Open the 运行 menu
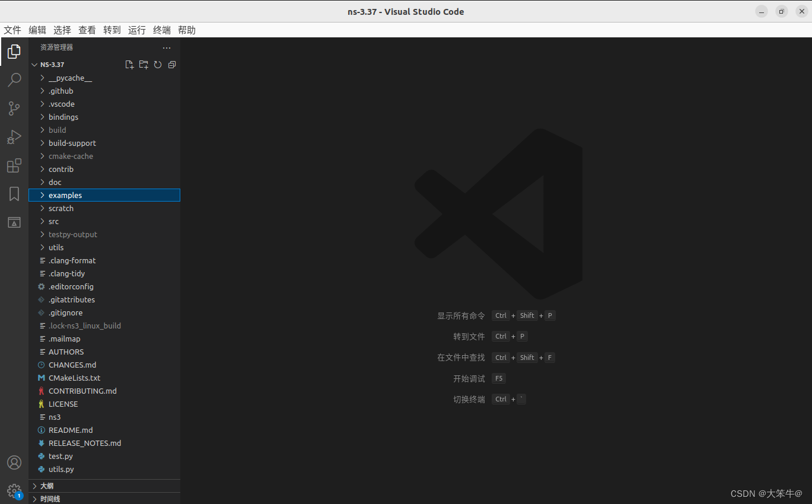 (137, 30)
